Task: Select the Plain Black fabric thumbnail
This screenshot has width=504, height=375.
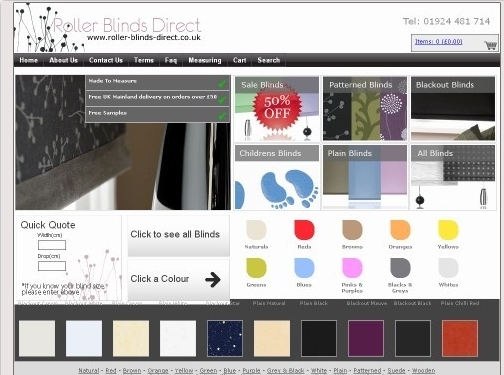Action: [319, 338]
